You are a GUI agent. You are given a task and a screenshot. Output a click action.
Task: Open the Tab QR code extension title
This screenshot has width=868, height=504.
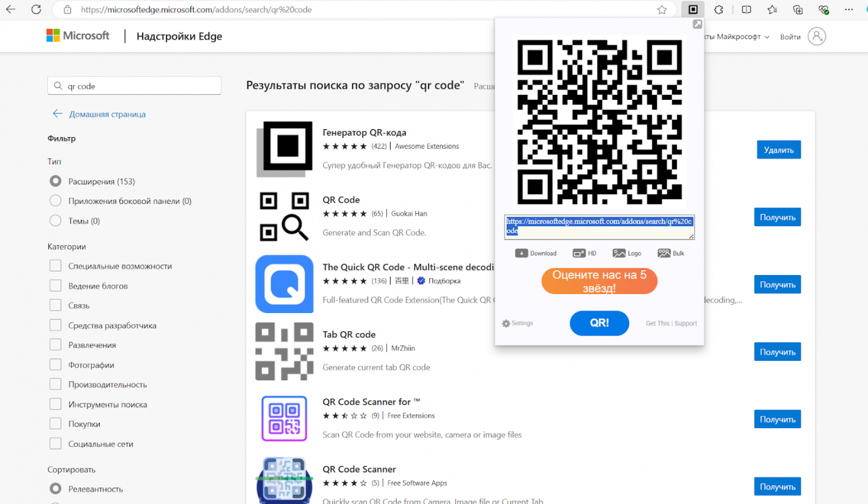click(349, 334)
